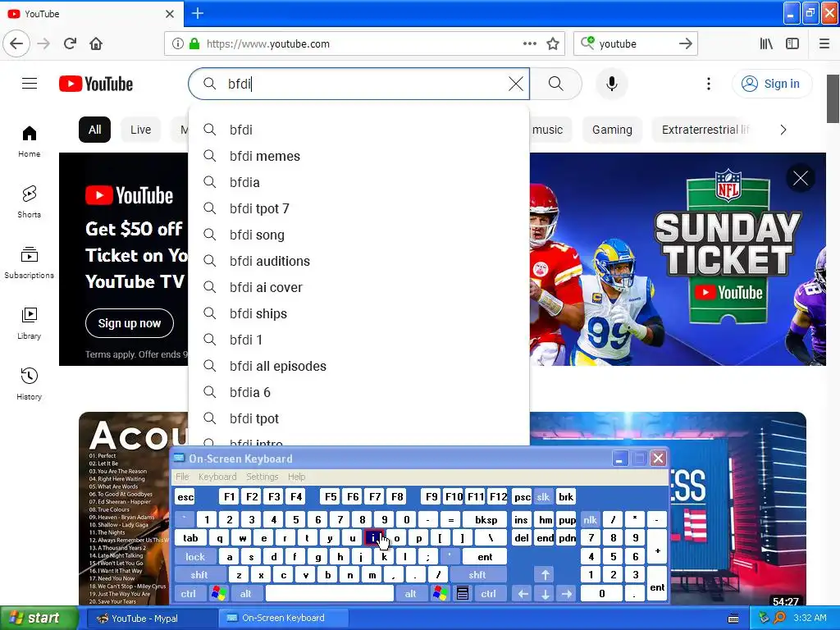
Task: Click the esc key on keyboard
Action: point(185,496)
